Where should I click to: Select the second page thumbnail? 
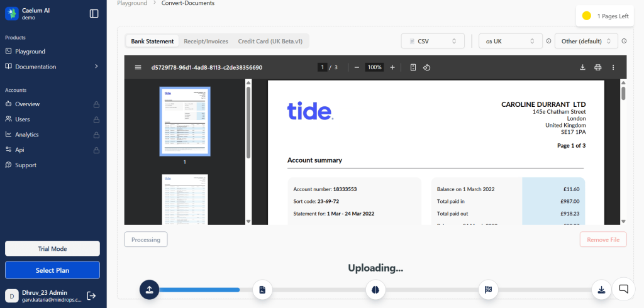(x=185, y=199)
